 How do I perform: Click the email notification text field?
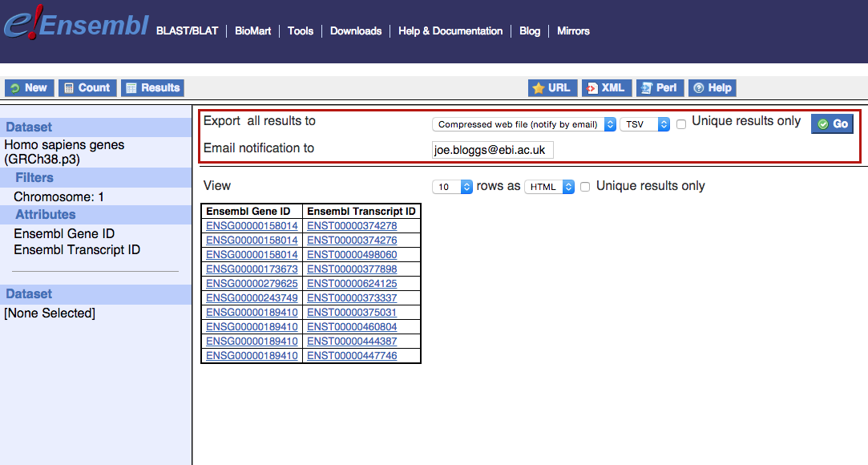492,150
